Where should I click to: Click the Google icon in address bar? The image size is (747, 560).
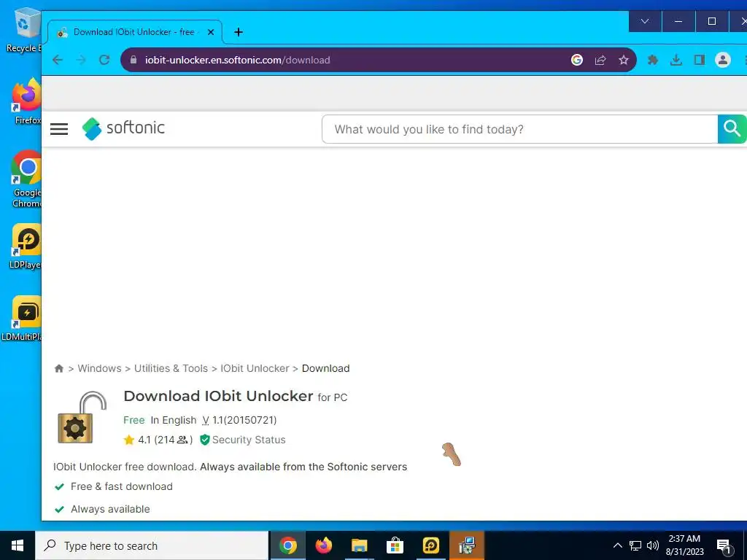[577, 60]
